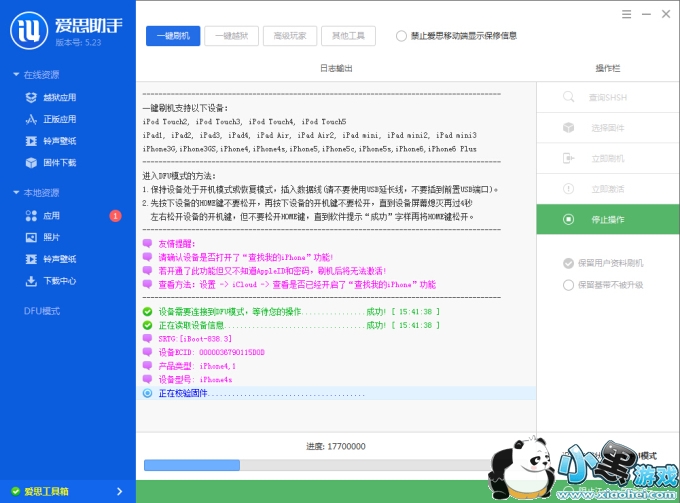Click the spinner icon beside 正在校验固件

tap(147, 393)
